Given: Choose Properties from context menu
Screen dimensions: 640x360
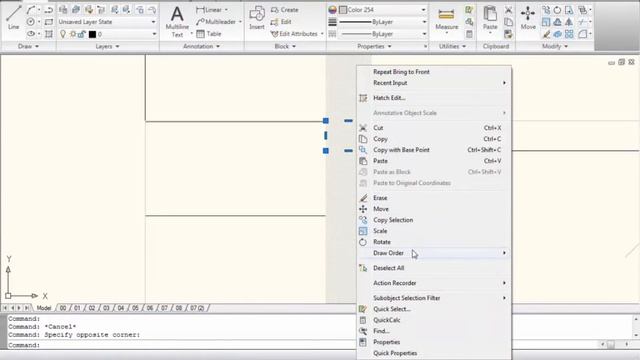Looking at the screenshot, I should (434, 342).
